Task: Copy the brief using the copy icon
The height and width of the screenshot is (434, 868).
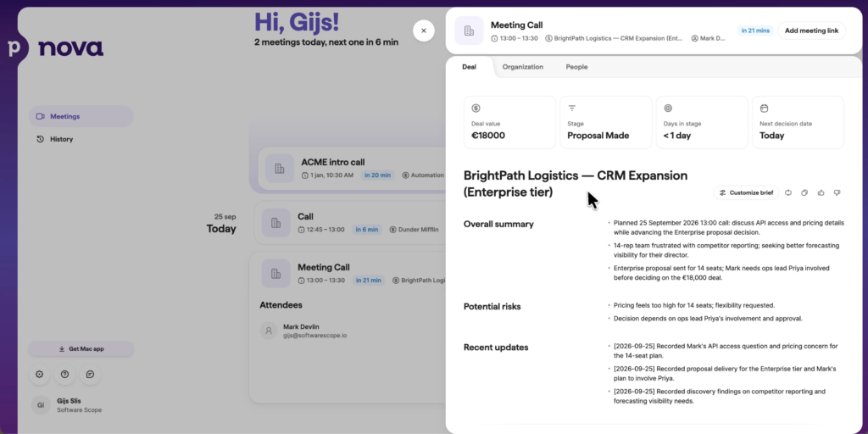Action: point(804,192)
